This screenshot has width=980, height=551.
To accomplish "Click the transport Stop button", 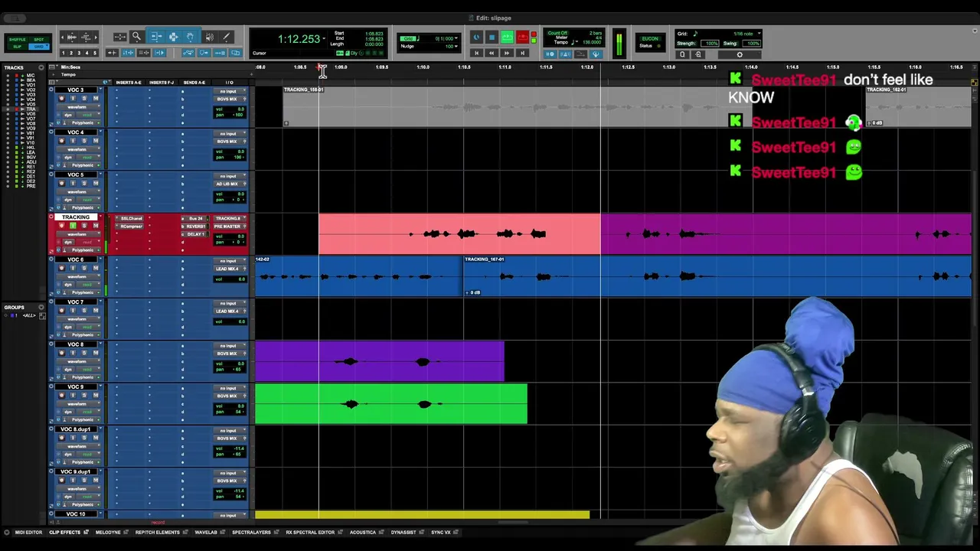I will [x=492, y=37].
